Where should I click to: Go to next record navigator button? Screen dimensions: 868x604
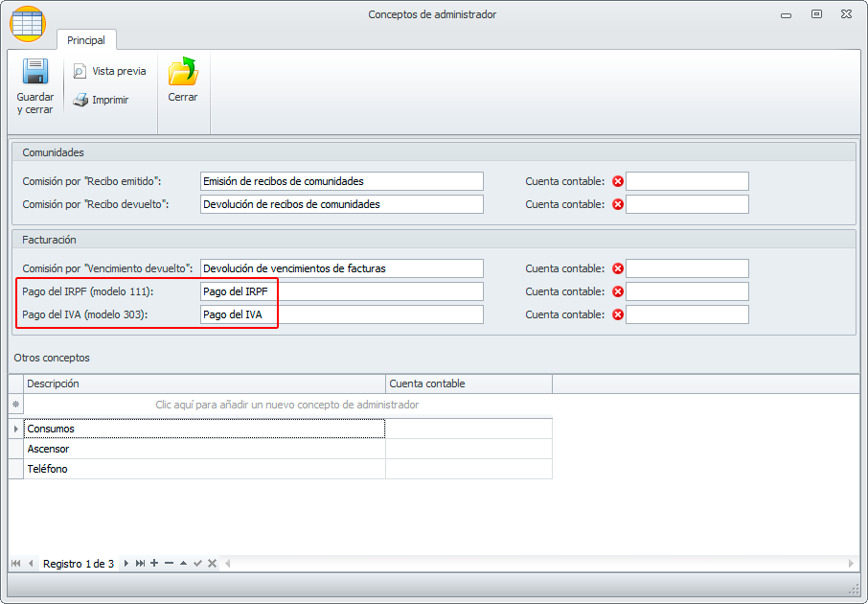tap(126, 564)
